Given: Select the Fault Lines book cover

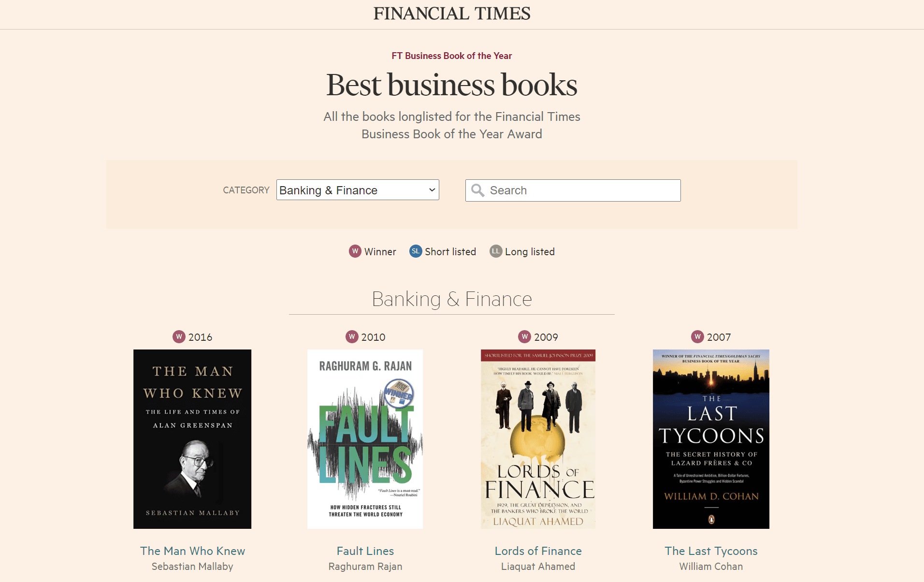Looking at the screenshot, I should point(365,439).
